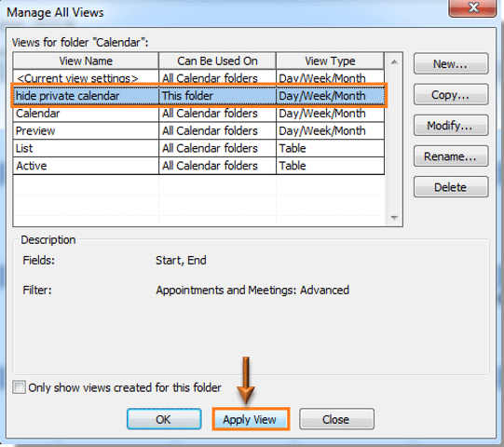Select the Calendar view row
The height and width of the screenshot is (447, 504).
[198, 113]
